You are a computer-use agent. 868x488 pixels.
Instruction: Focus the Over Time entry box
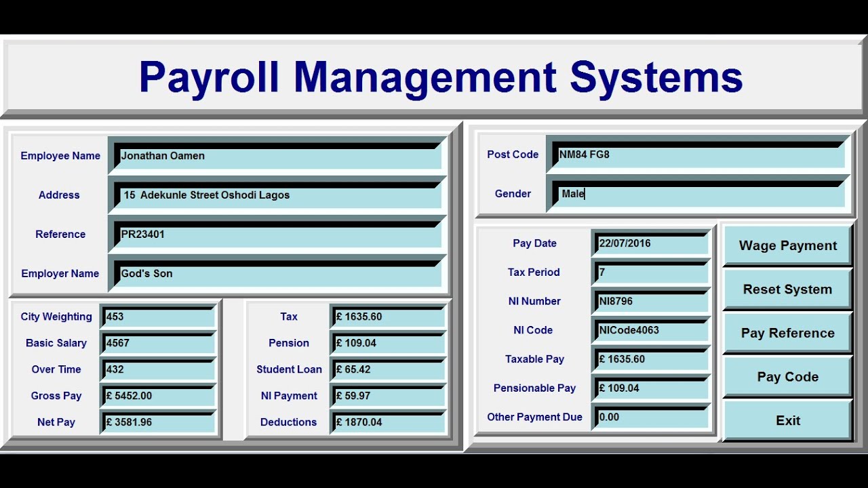(x=158, y=369)
